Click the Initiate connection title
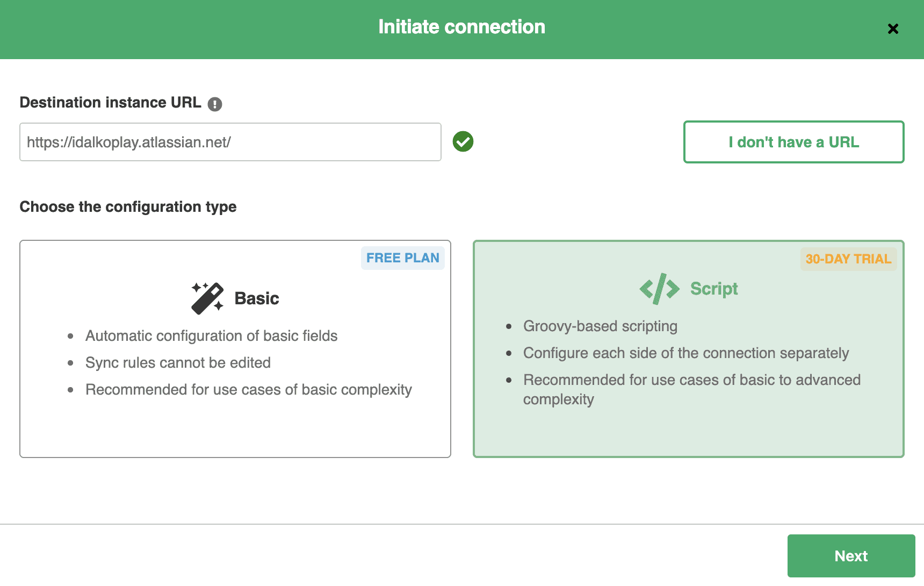The height and width of the screenshot is (586, 924). (x=462, y=27)
